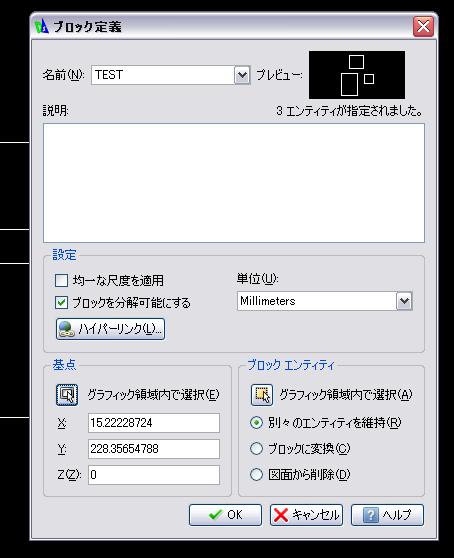Enable 均一な尺度を適用 checkbox

tap(62, 280)
